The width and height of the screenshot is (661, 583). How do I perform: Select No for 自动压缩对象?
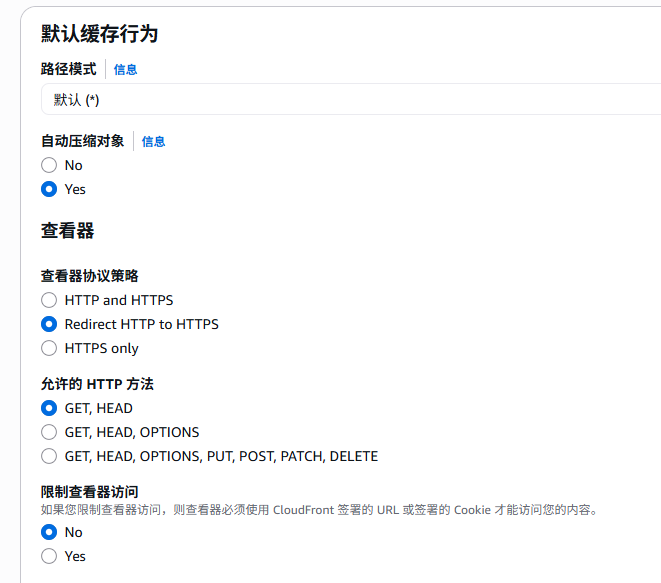49,165
